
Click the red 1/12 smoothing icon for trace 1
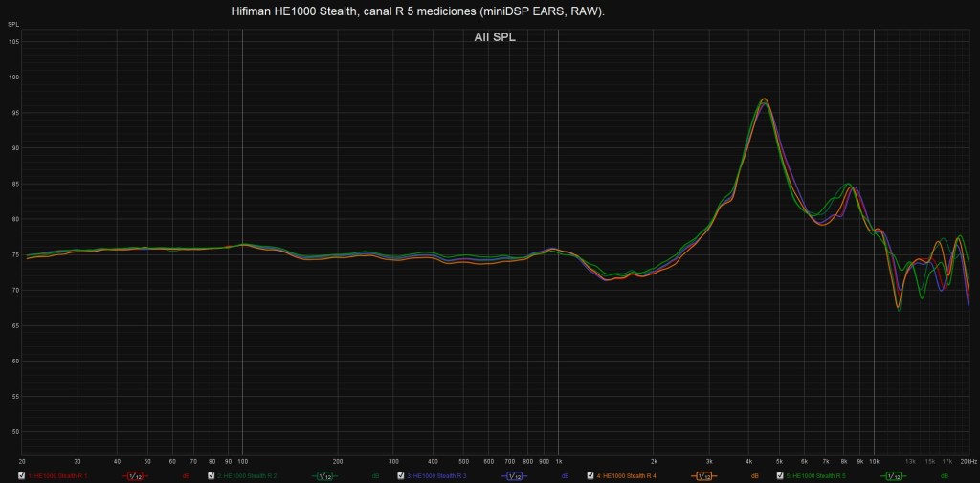(x=135, y=475)
